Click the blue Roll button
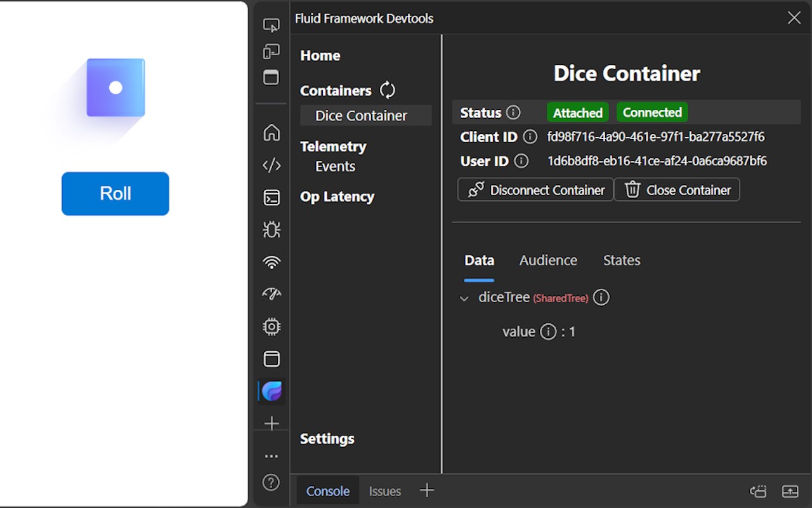The height and width of the screenshot is (508, 812). point(115,194)
